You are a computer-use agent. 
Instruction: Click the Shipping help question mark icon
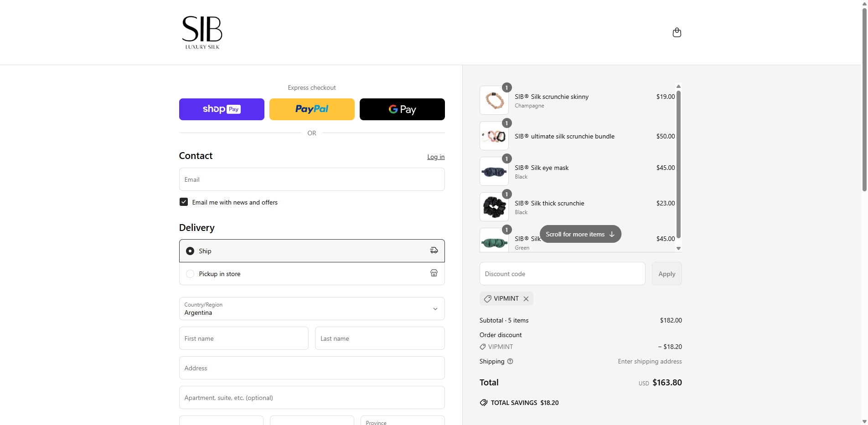[x=510, y=361]
